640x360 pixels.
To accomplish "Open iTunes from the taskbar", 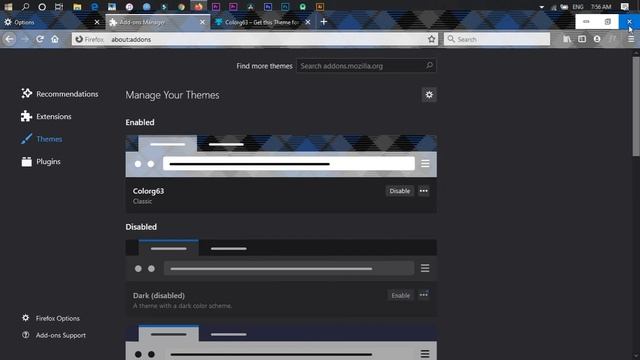I will (x=129, y=7).
